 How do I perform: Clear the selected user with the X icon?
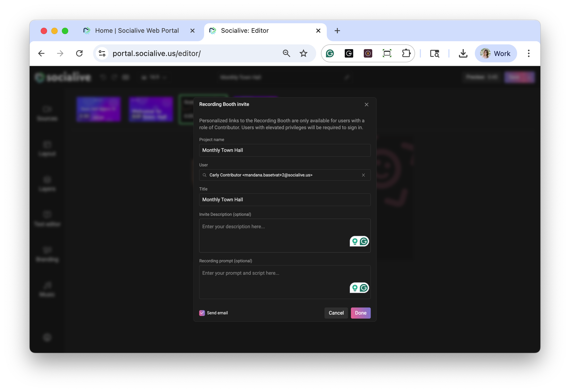point(363,175)
